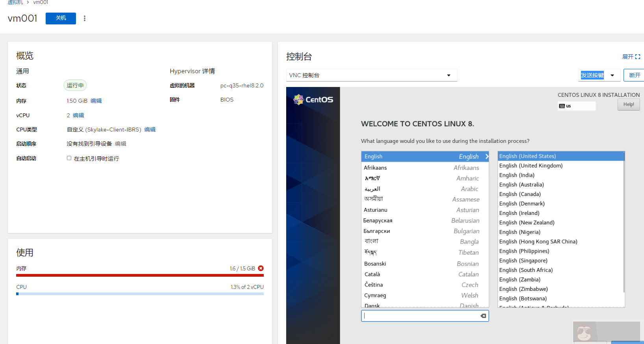644x344 pixels.
Task: Expand the 发送按键 send key dropdown arrow
Action: (612, 75)
